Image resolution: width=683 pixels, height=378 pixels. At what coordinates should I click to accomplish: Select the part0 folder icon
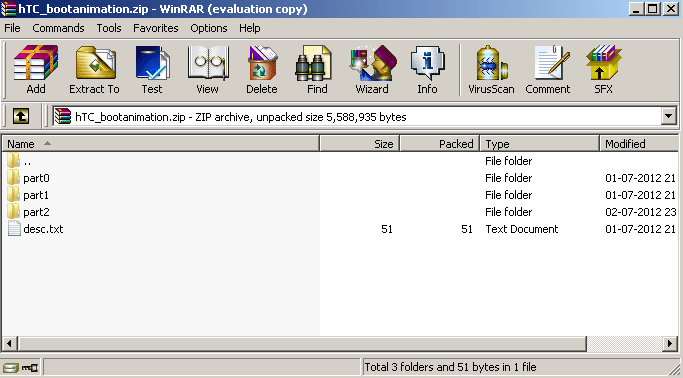click(14, 178)
